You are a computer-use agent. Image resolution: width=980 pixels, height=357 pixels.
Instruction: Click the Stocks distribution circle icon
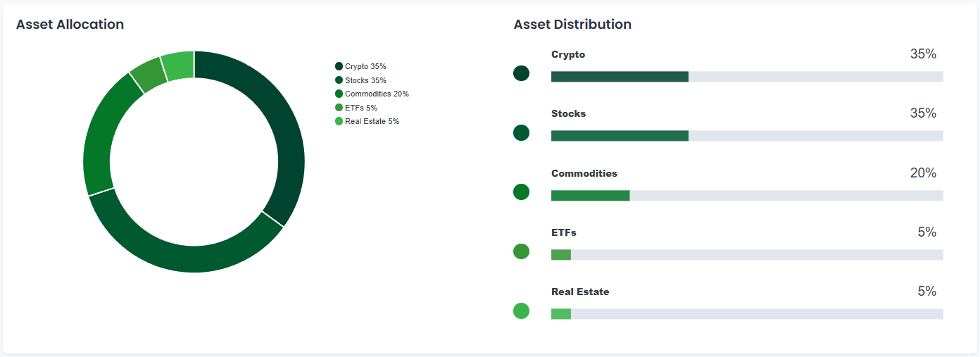coord(521,132)
